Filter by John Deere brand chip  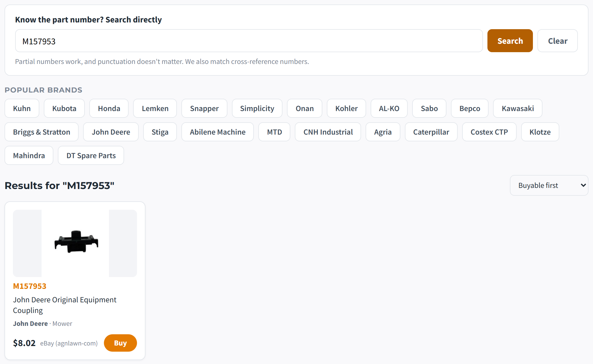[111, 132]
